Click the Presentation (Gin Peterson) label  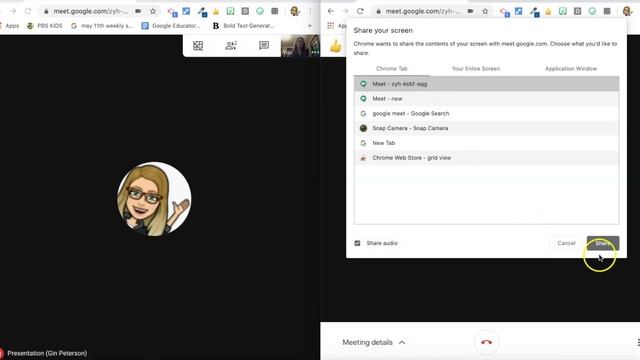pyautogui.click(x=47, y=353)
